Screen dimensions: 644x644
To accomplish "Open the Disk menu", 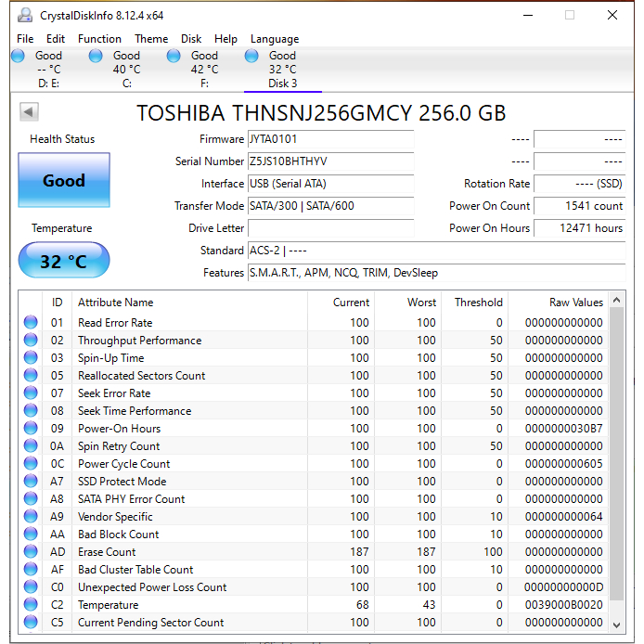I will coord(191,39).
